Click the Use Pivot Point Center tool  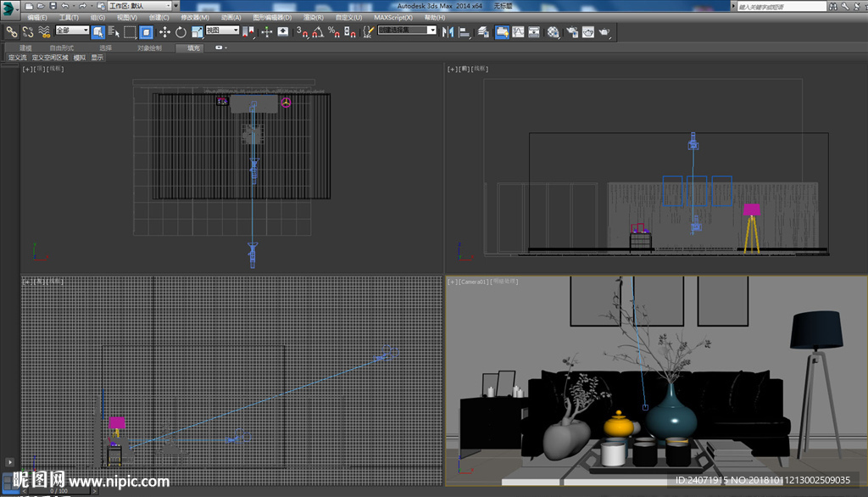248,32
